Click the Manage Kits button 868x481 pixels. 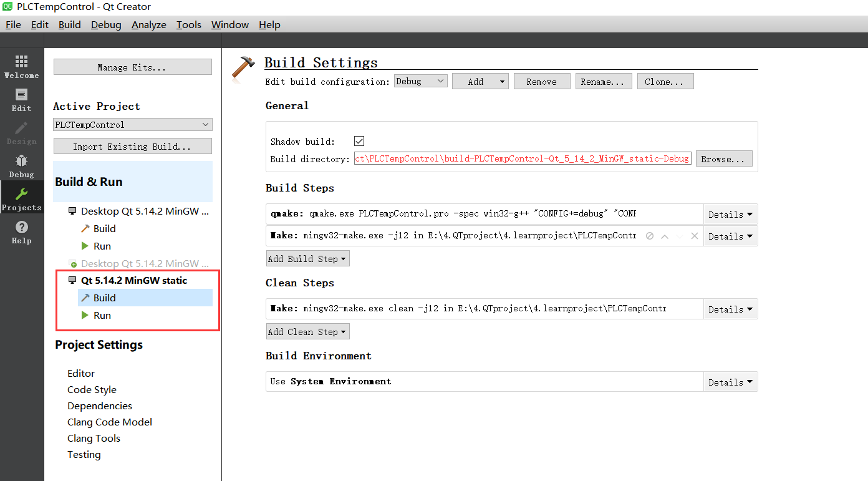point(132,66)
